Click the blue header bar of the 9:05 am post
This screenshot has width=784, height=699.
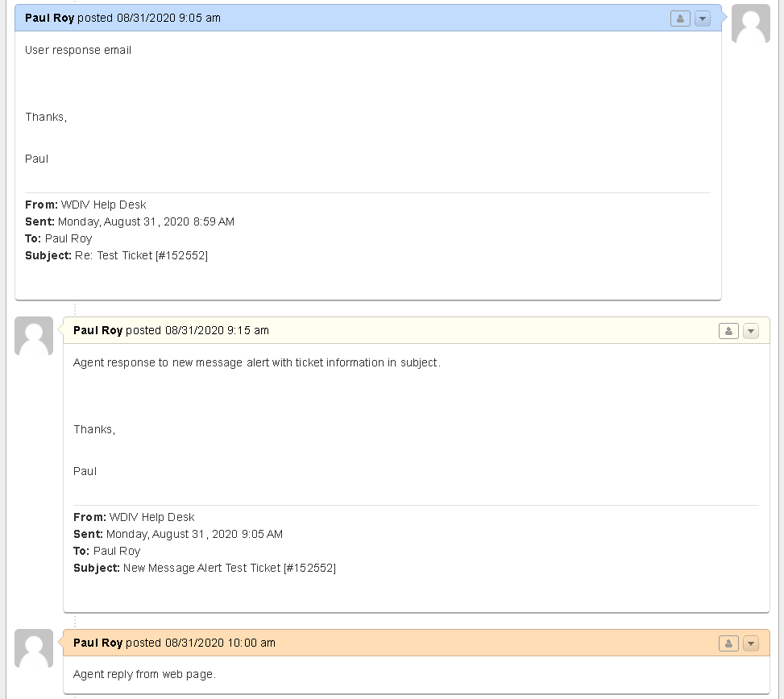(x=443, y=18)
